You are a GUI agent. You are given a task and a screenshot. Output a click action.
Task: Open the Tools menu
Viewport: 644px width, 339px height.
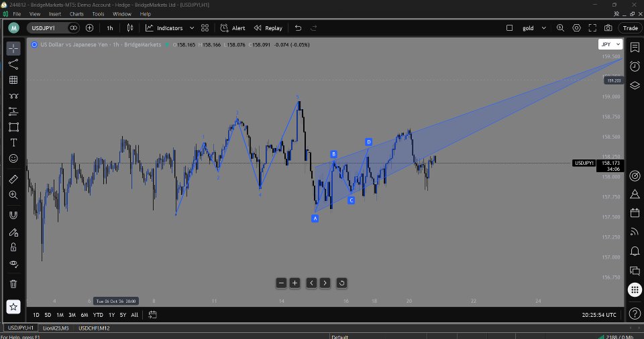point(98,14)
